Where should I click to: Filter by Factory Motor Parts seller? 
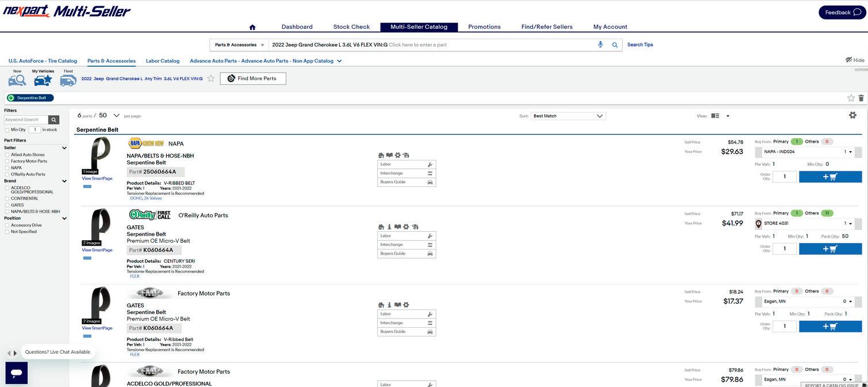pyautogui.click(x=7, y=161)
